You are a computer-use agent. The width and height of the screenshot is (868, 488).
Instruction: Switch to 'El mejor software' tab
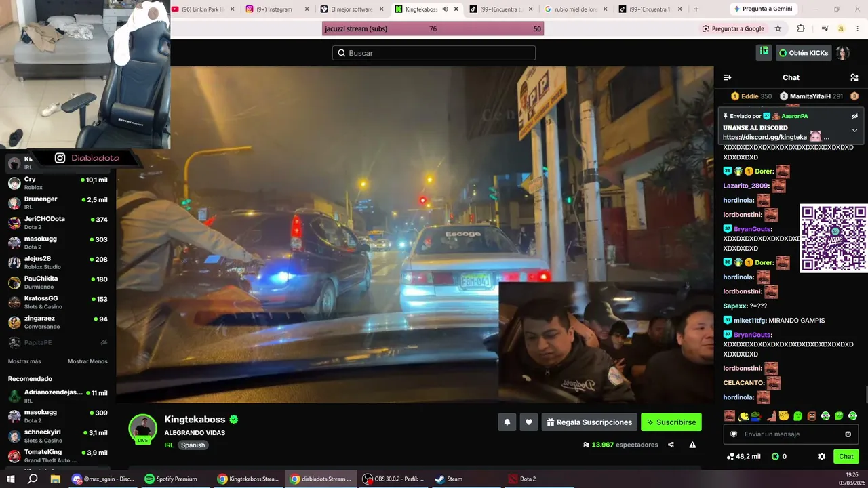pyautogui.click(x=352, y=9)
